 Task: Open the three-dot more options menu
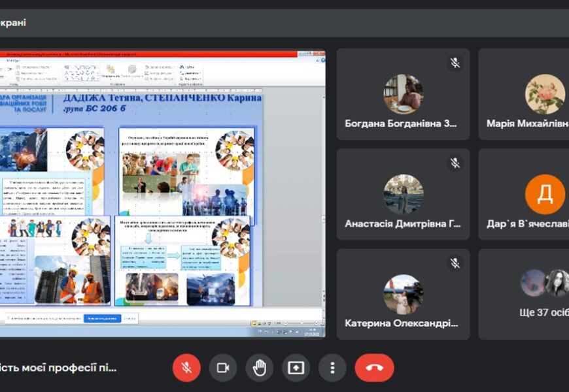[333, 368]
